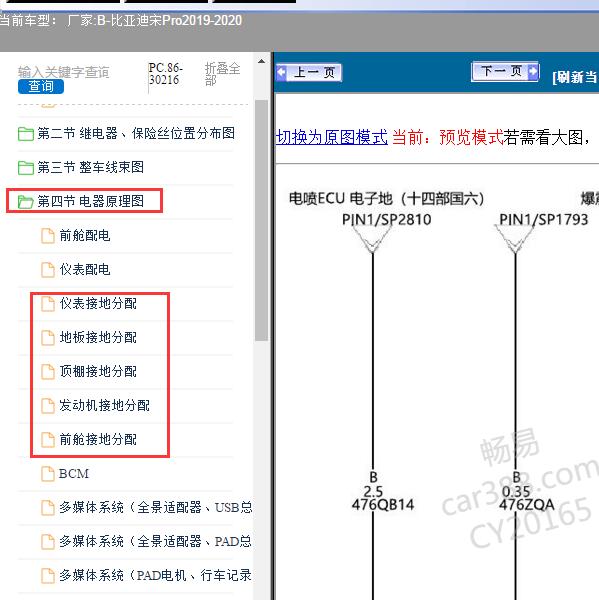Open the 顶棚接地分配 document
The width and height of the screenshot is (599, 600).
click(98, 372)
